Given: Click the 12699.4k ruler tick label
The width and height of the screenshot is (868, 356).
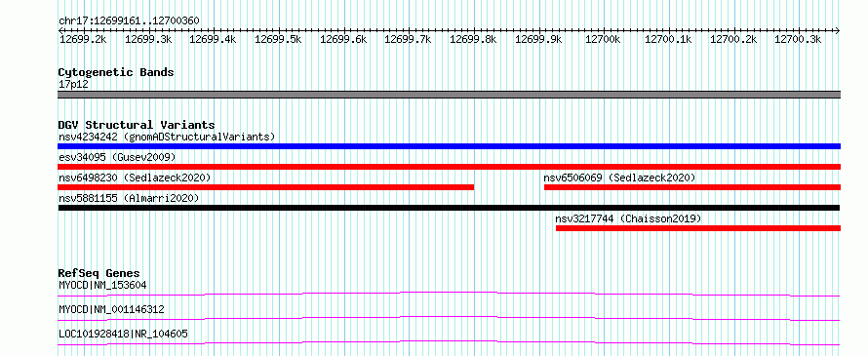Looking at the screenshot, I should pyautogui.click(x=213, y=39).
